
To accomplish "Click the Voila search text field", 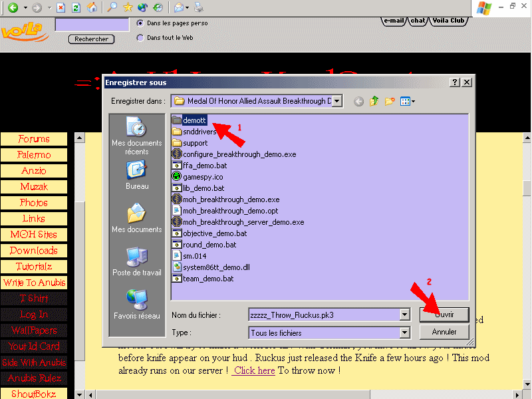I will 92,25.
